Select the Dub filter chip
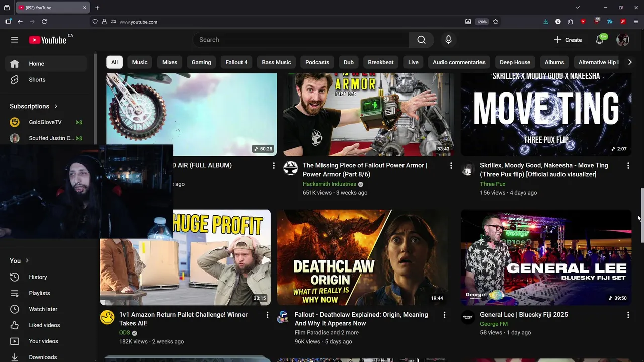The image size is (644, 362). 349,62
